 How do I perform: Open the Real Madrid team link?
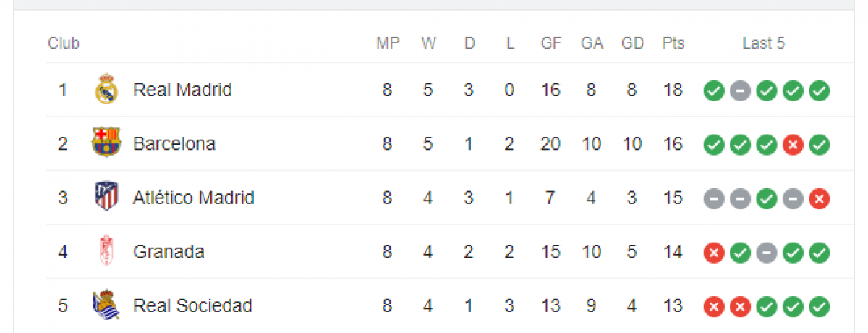point(182,90)
